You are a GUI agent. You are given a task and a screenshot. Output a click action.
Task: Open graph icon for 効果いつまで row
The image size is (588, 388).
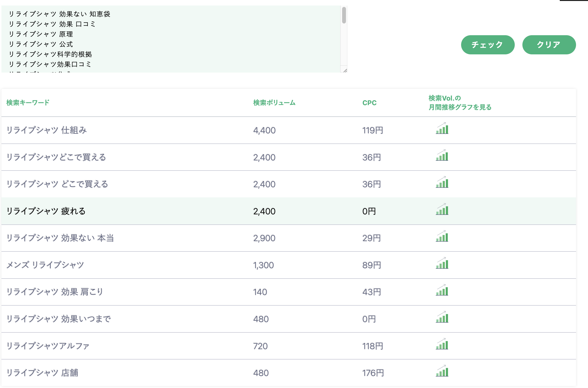pyautogui.click(x=442, y=318)
